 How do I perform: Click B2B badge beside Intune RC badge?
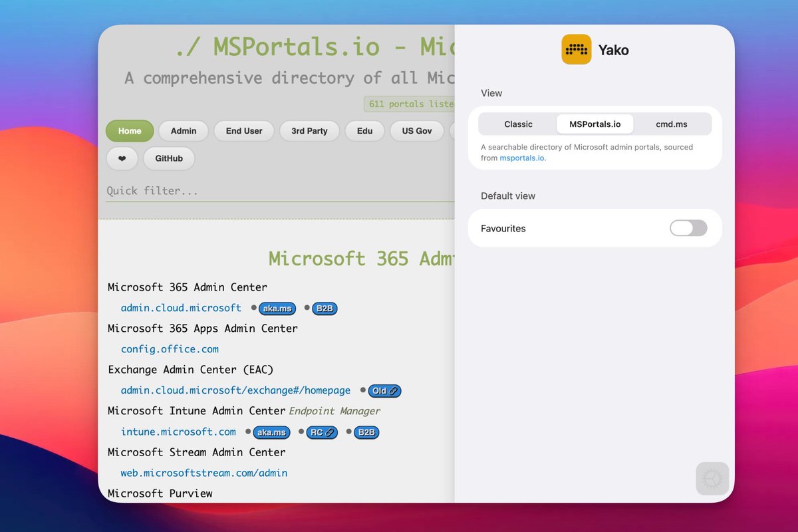tap(366, 432)
